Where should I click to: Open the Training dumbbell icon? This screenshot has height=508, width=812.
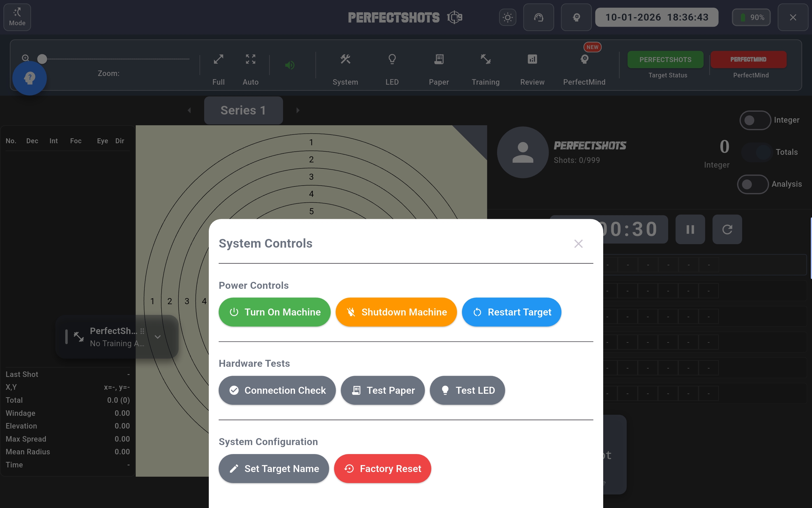point(485,60)
